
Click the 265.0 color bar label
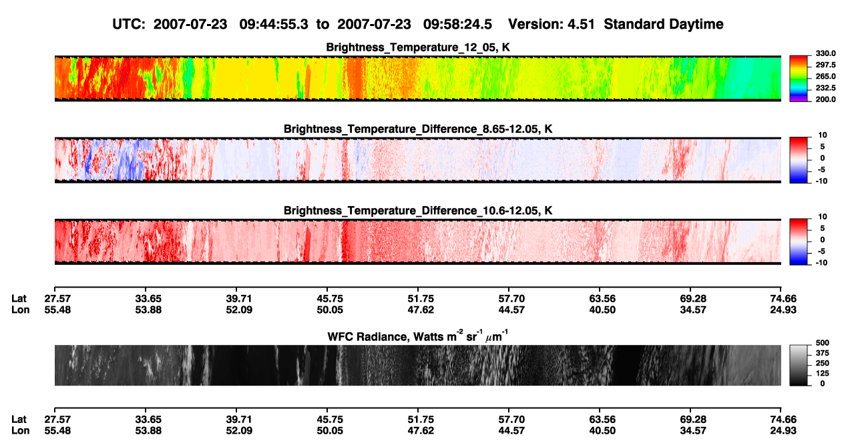(826, 77)
